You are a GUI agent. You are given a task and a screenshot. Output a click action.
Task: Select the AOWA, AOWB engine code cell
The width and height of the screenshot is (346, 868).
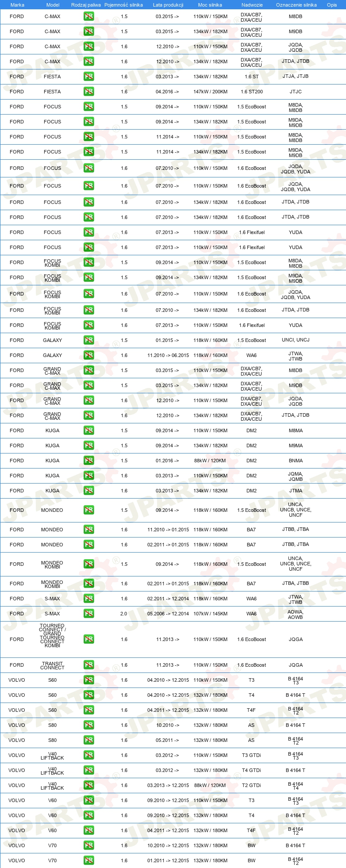pyautogui.click(x=296, y=614)
